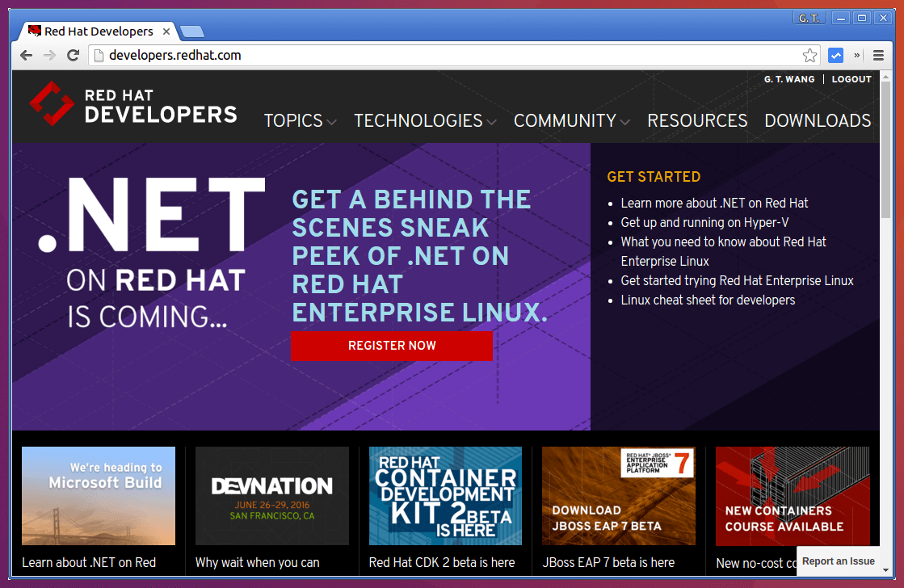Click the LOGOUT link
Image resolution: width=904 pixels, height=588 pixels.
(x=851, y=78)
